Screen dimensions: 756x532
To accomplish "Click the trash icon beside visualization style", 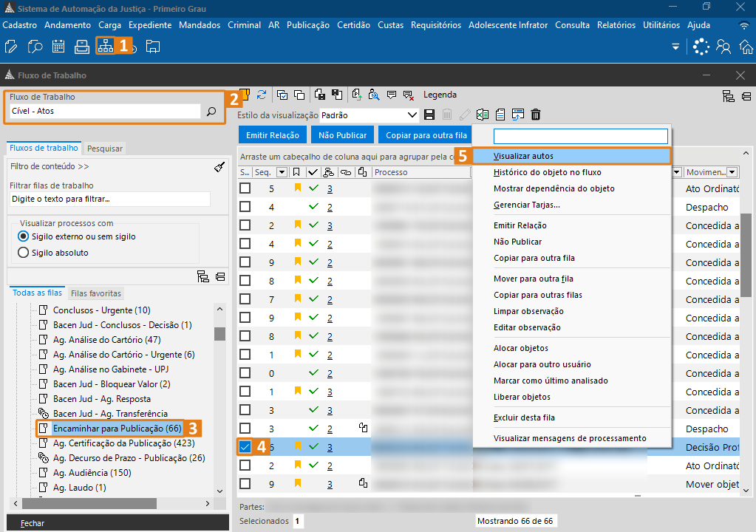I will coord(536,115).
